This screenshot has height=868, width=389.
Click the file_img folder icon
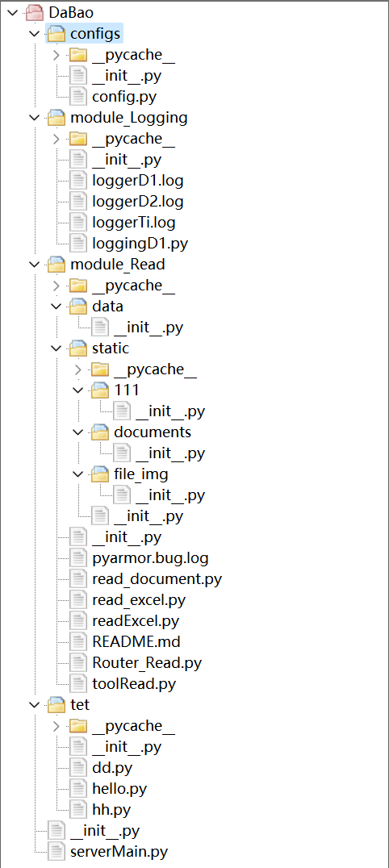tap(100, 474)
